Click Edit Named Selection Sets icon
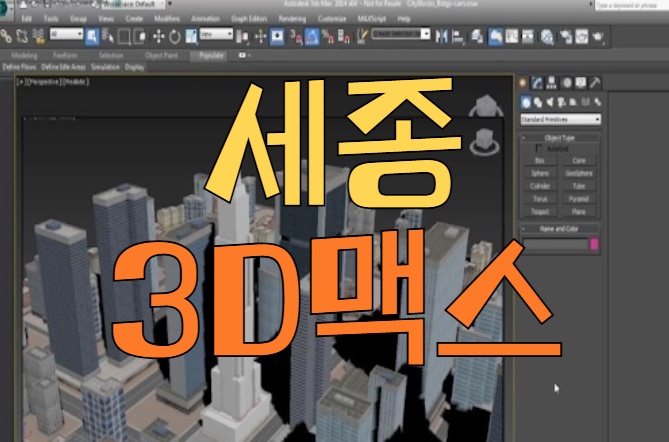The height and width of the screenshot is (442, 669). (x=362, y=36)
